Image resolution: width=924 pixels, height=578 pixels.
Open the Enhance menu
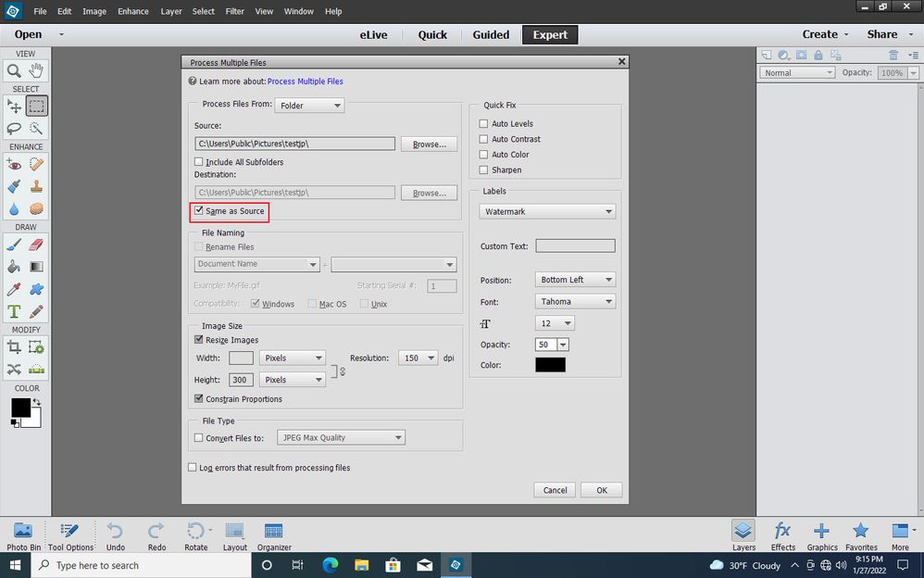[x=132, y=11]
